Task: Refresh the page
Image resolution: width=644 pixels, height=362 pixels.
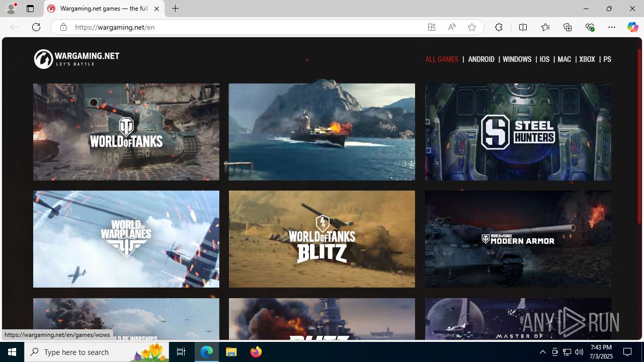Action: [36, 27]
